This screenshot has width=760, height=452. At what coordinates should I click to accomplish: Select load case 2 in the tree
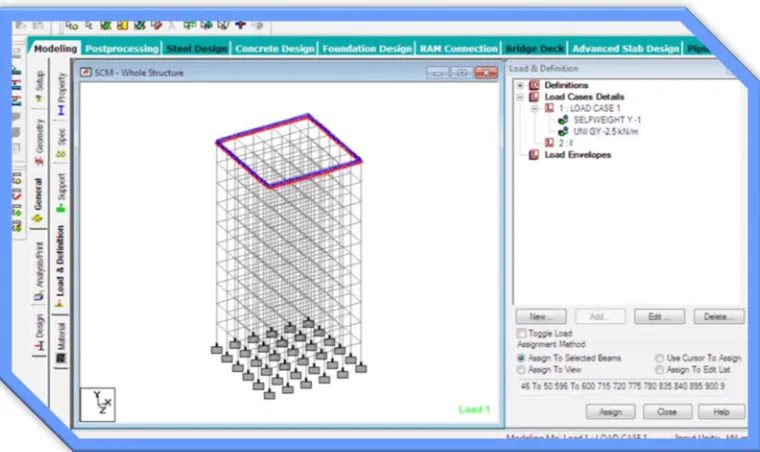(566, 143)
